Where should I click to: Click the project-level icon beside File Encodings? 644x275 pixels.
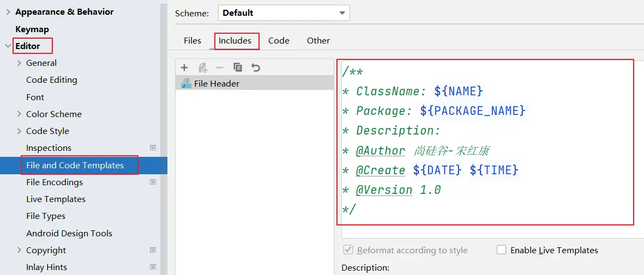pos(153,182)
